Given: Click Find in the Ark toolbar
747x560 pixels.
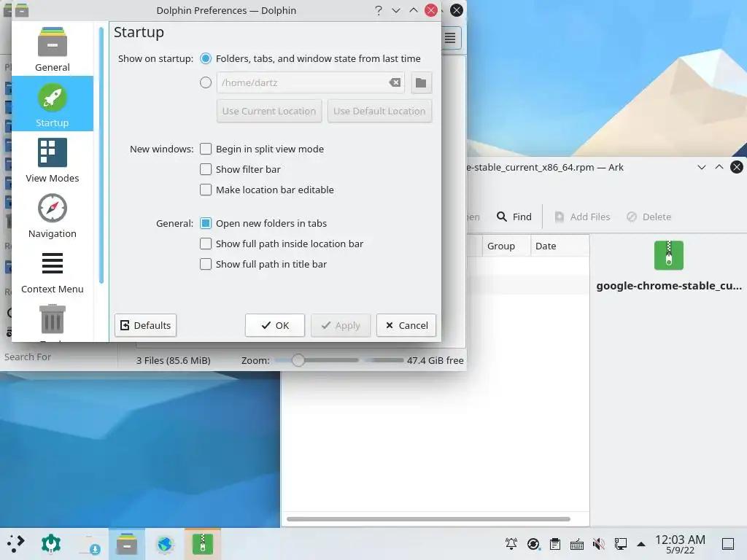Looking at the screenshot, I should coord(514,217).
